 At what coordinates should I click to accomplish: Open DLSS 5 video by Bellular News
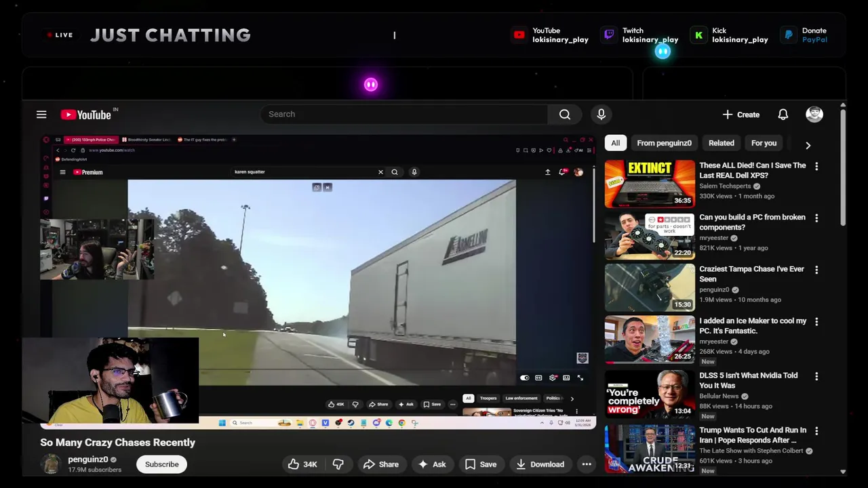pyautogui.click(x=748, y=380)
